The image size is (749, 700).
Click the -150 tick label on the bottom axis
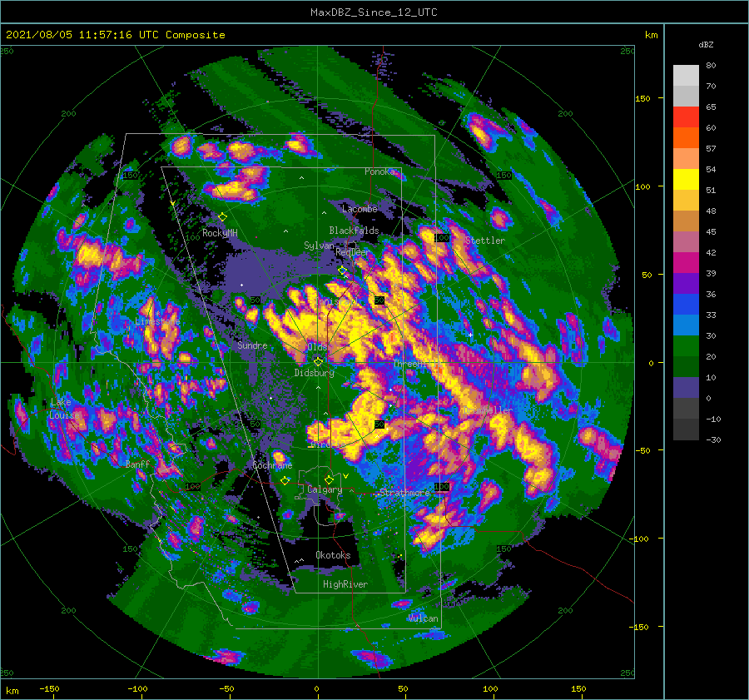tap(49, 688)
